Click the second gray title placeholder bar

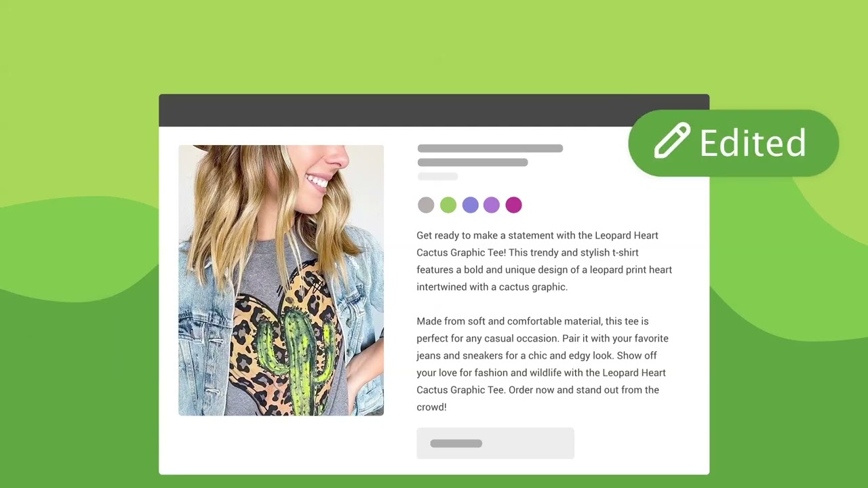tap(473, 163)
